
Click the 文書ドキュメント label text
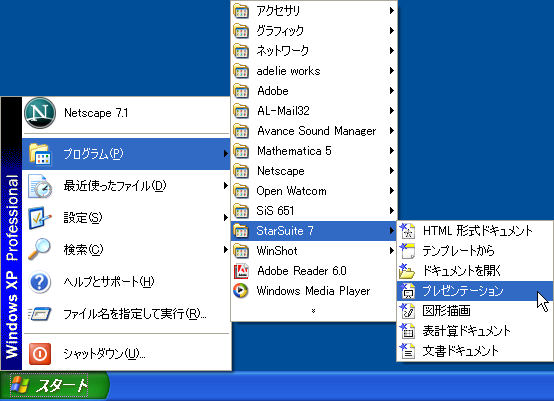(460, 351)
